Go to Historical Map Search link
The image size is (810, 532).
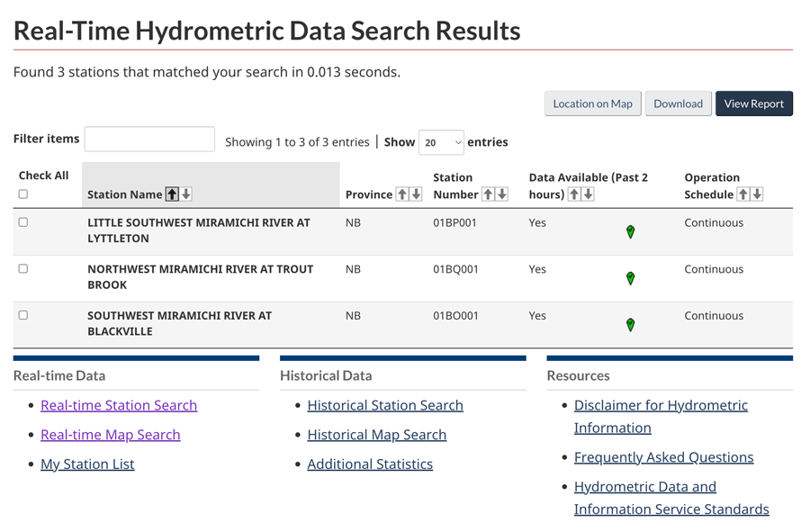coord(376,435)
